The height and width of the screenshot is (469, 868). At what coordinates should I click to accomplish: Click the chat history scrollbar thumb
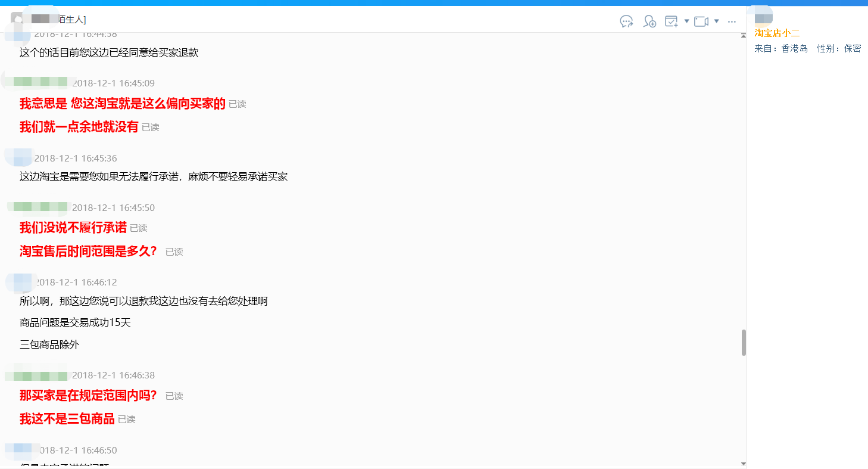(744, 343)
